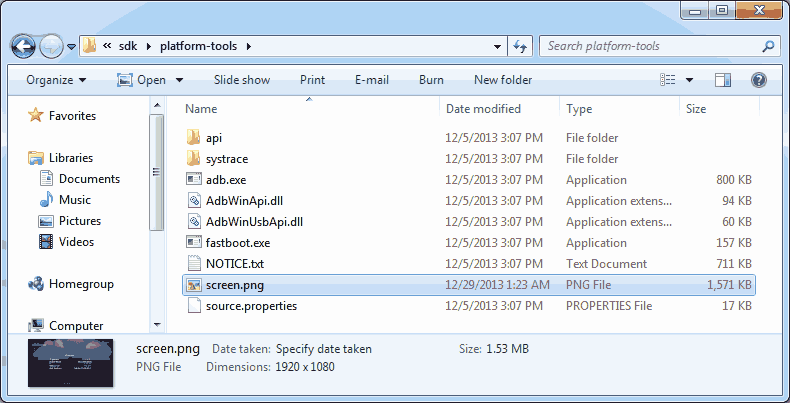Expand the arrow after platform-tools breadcrumb
Viewport: 790px width, 403px height.
(248, 46)
